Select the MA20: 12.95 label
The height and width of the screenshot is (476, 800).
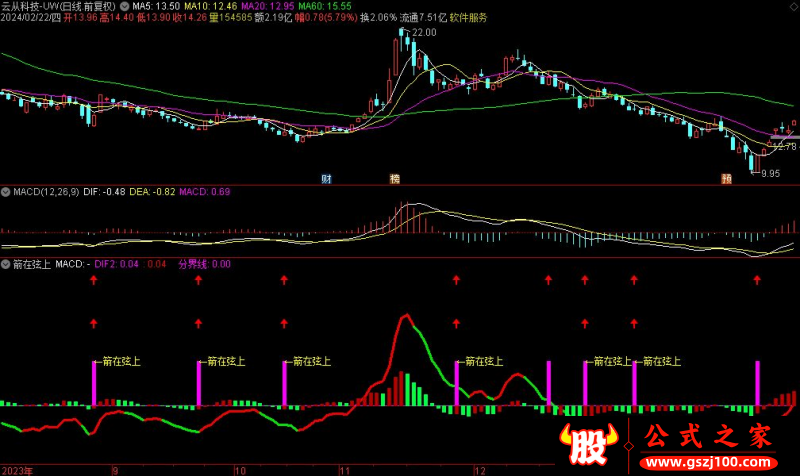coord(267,6)
